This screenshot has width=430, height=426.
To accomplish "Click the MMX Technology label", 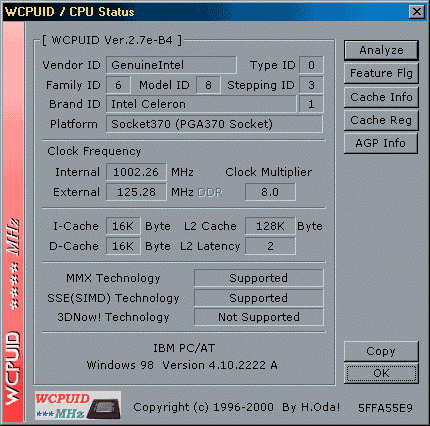I will (x=113, y=278).
